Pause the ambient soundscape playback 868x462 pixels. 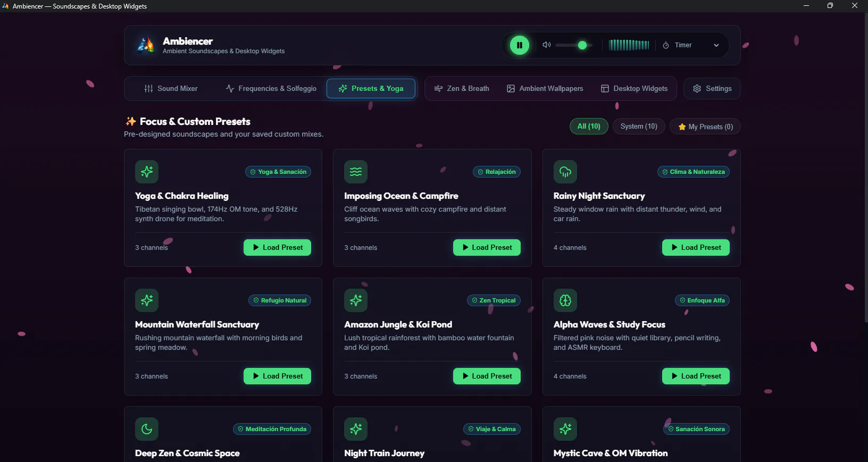[520, 45]
